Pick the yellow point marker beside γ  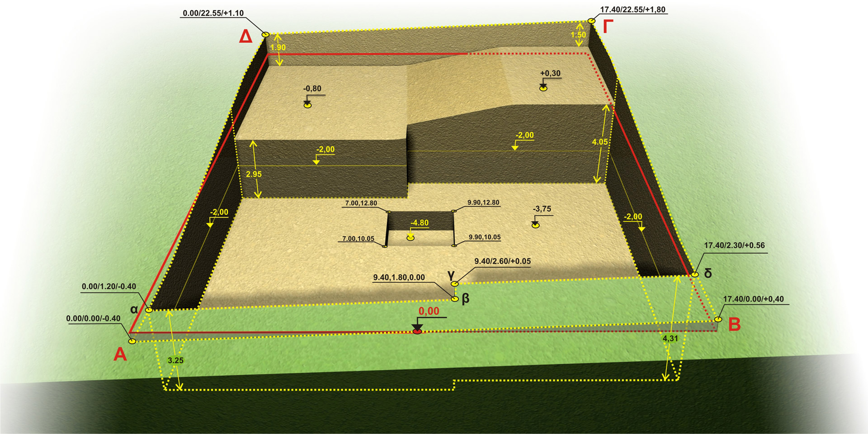(x=455, y=284)
